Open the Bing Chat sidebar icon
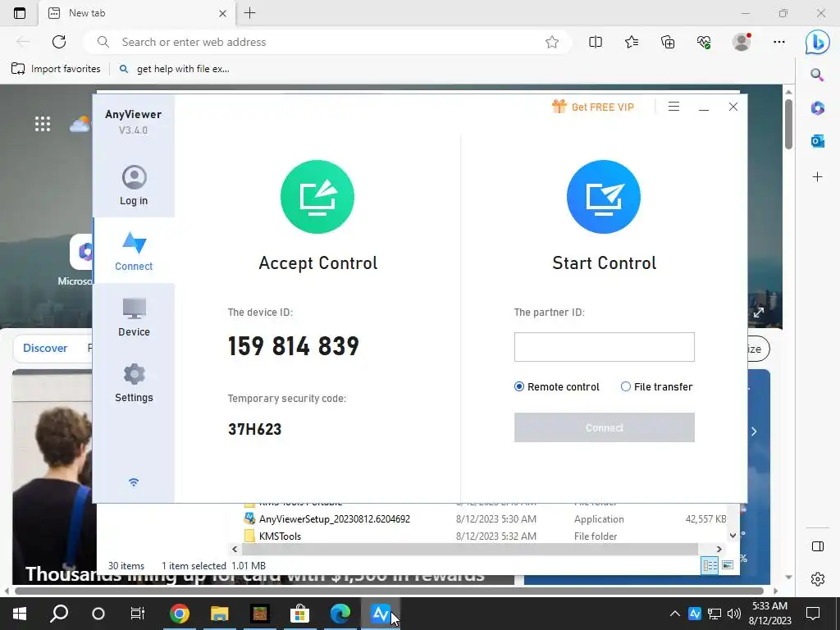840x630 pixels. [818, 42]
